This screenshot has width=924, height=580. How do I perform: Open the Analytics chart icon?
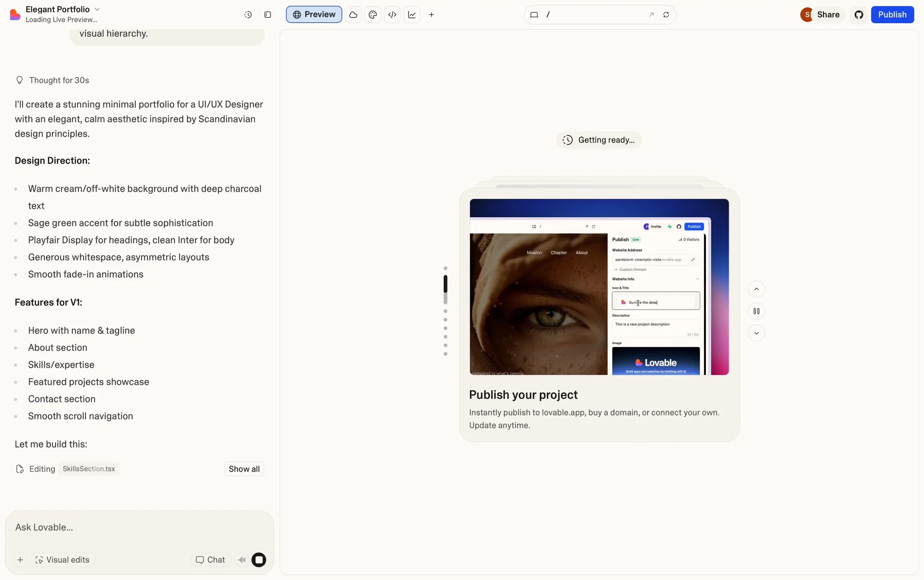(412, 15)
